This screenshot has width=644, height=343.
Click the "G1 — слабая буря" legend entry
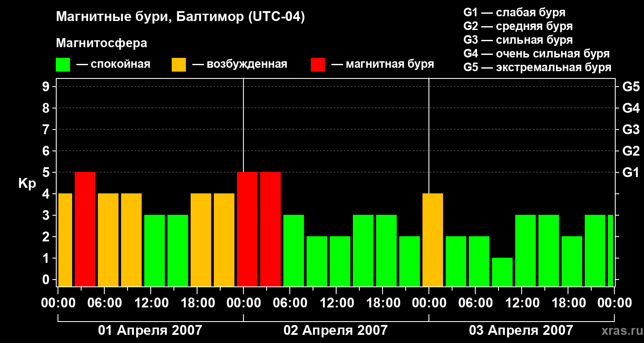514,12
